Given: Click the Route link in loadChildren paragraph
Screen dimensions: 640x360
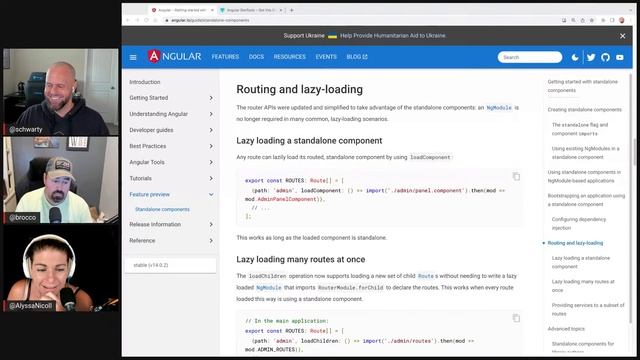Looking at the screenshot, I should [x=425, y=276].
